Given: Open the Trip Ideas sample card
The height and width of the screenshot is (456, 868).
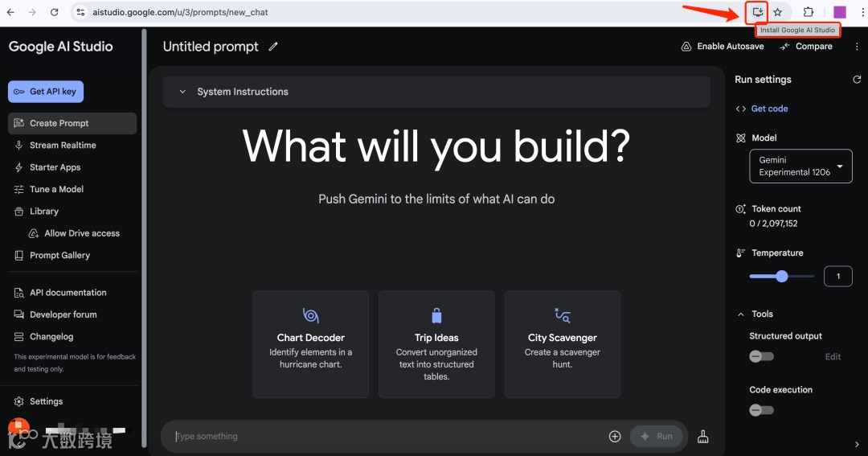Looking at the screenshot, I should tap(436, 344).
